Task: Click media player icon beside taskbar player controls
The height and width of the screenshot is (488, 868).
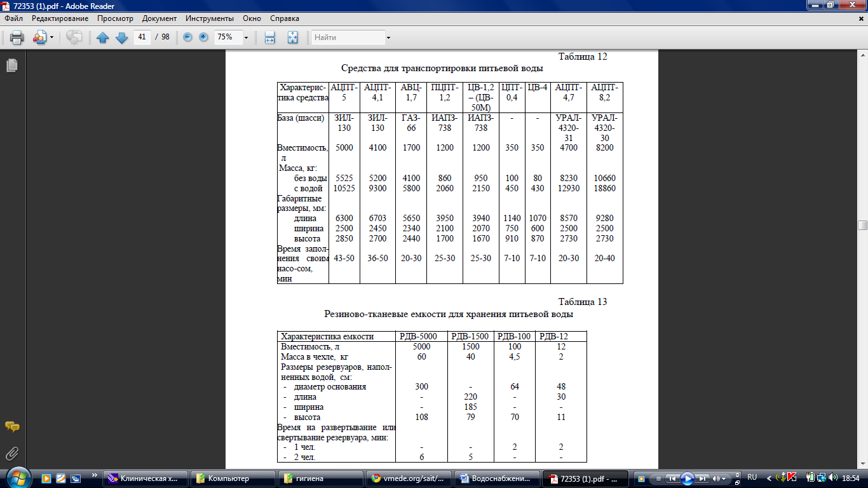Action: point(641,478)
